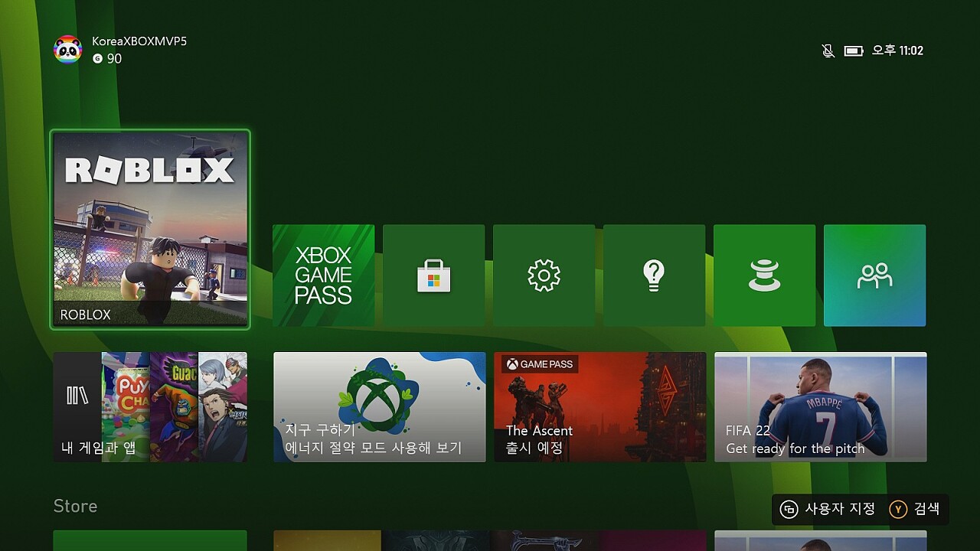980x551 pixels.
Task: Open the 지구 구하기 energy saving promo
Action: 380,407
